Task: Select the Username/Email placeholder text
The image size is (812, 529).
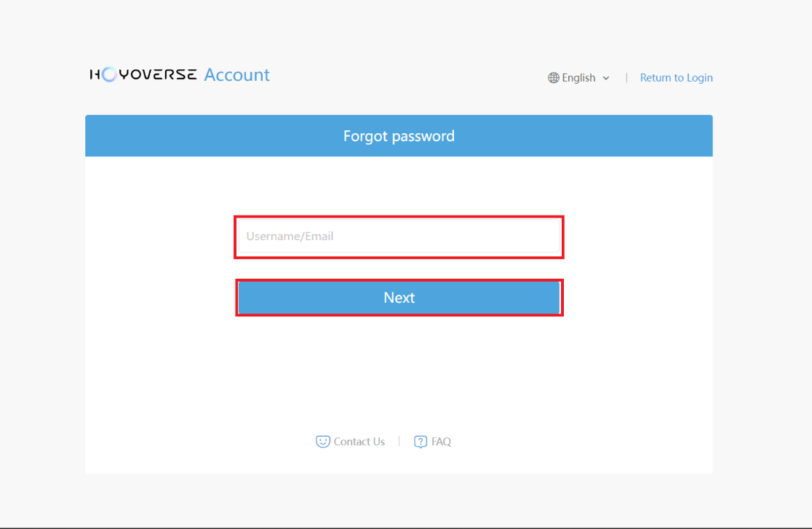Action: tap(290, 236)
